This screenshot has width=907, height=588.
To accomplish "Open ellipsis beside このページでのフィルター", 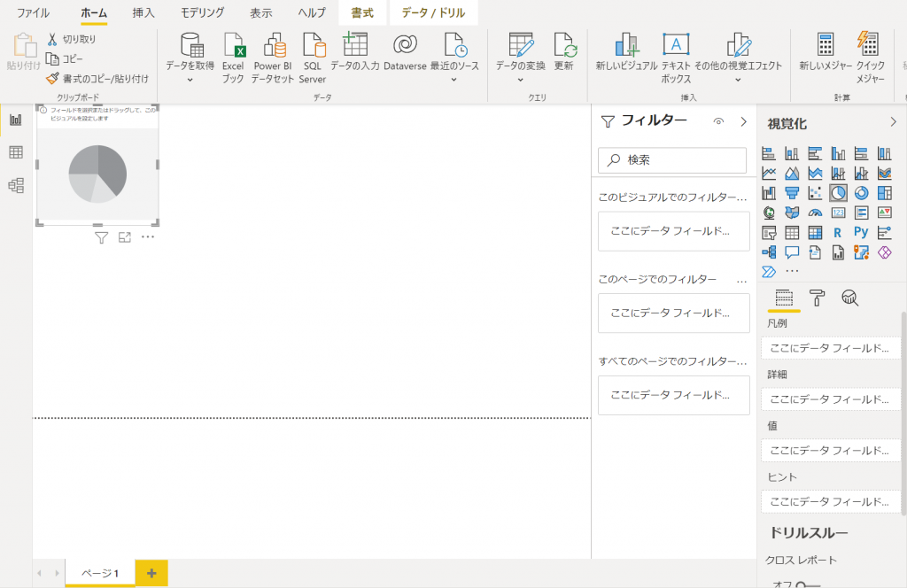I will coord(741,281).
